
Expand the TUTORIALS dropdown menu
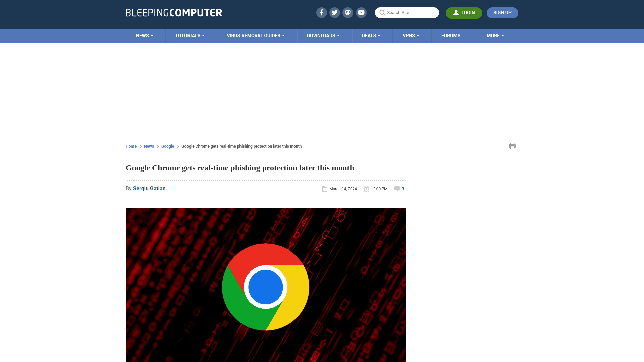[x=190, y=35]
